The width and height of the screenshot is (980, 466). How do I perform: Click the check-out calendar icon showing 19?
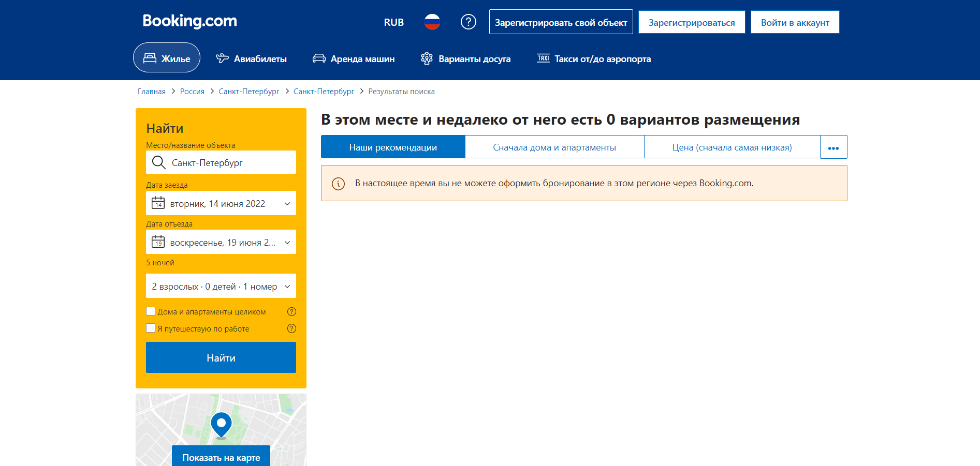click(158, 242)
